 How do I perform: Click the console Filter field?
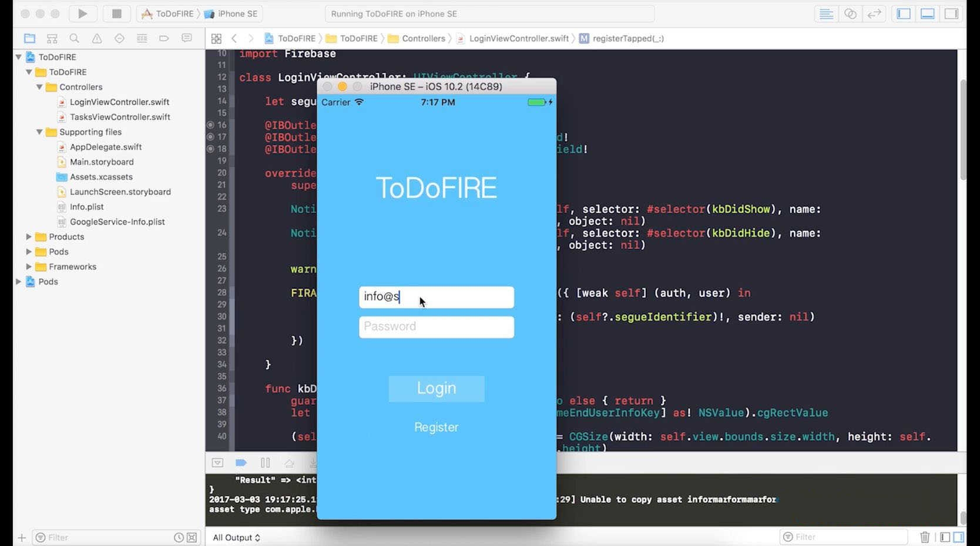[844, 537]
